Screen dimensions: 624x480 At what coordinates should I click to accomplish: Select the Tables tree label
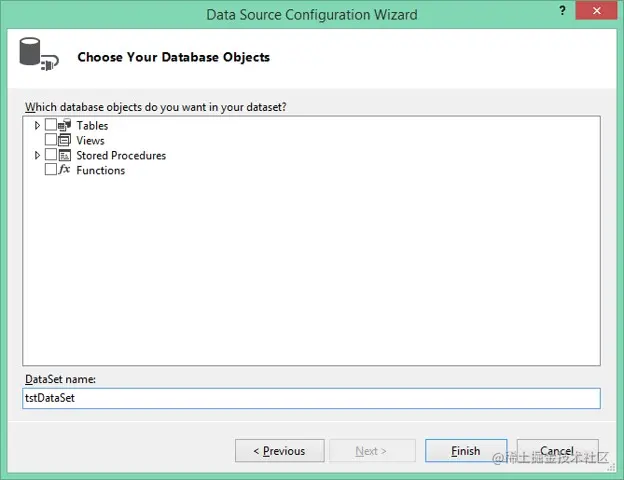tap(92, 126)
